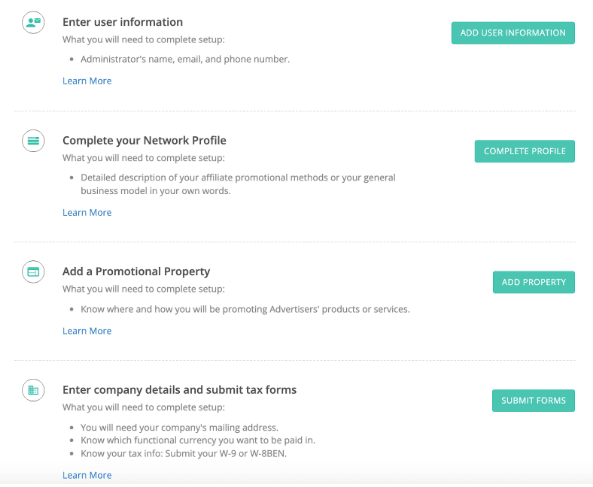This screenshot has height=487, width=593.
Task: Click the 'Complete your Network Profile' heading
Action: click(x=144, y=141)
